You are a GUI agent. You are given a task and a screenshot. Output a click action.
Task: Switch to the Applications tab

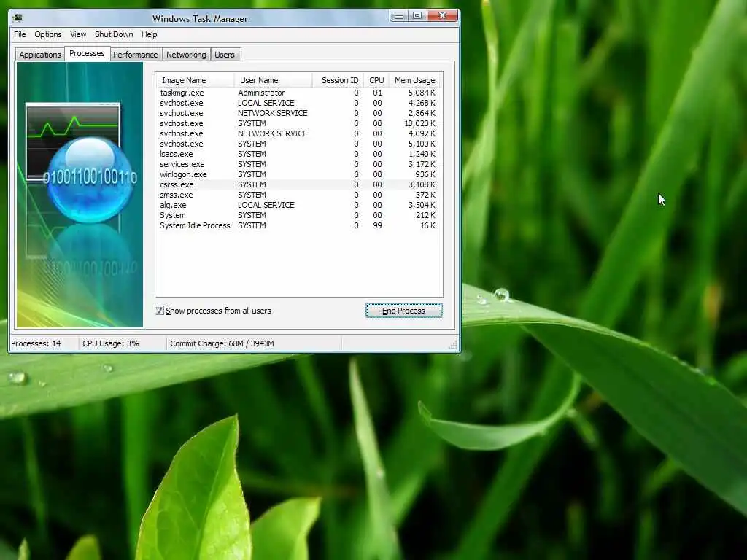pos(40,55)
